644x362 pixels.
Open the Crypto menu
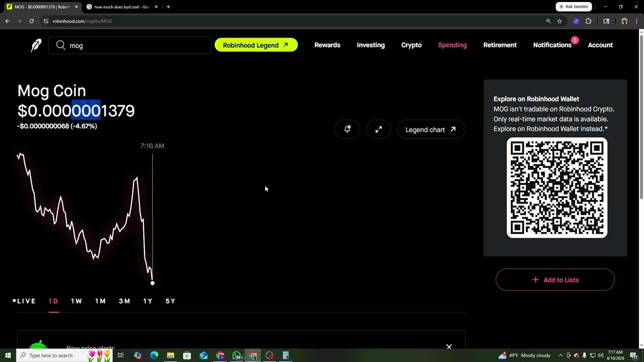pos(411,45)
